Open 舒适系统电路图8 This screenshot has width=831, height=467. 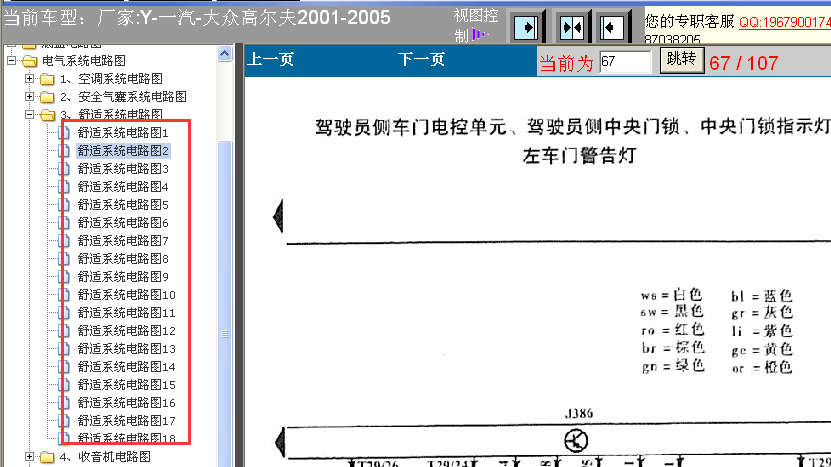[123, 259]
